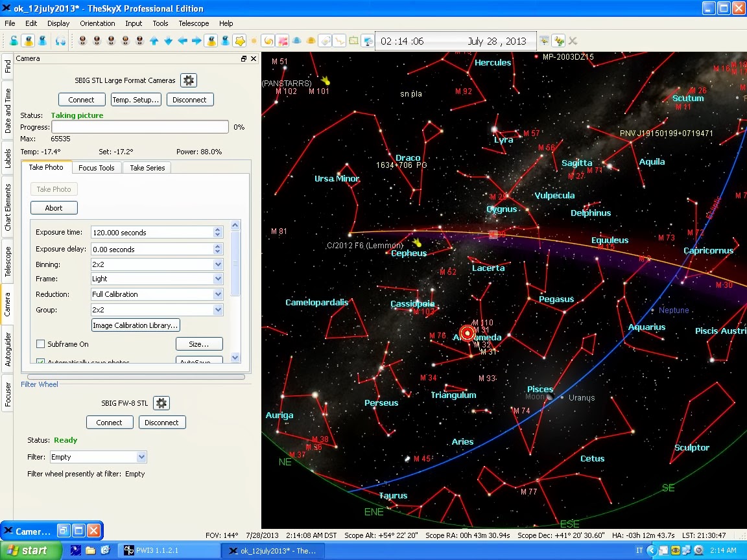Click the Look North toolbar icon
The width and height of the screenshot is (747, 560).
pyautogui.click(x=83, y=41)
